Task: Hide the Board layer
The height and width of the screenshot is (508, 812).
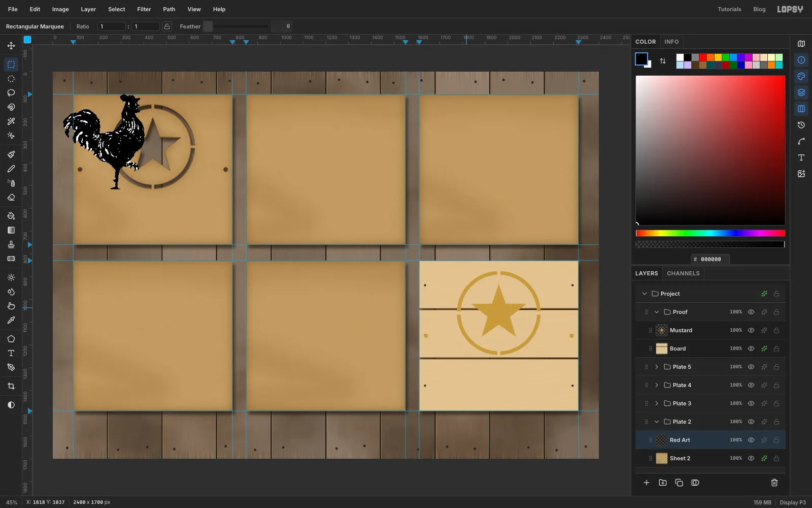Action: coord(751,348)
